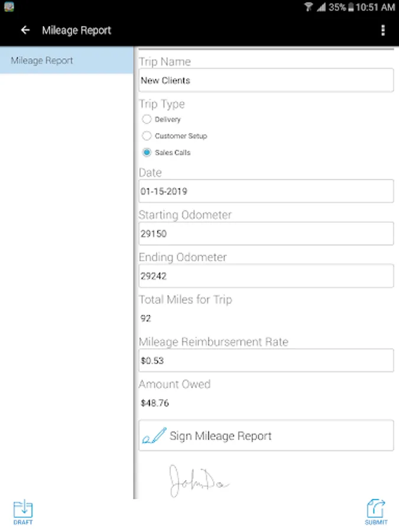Tap the John Doe signature image
The image size is (399, 532).
(199, 481)
